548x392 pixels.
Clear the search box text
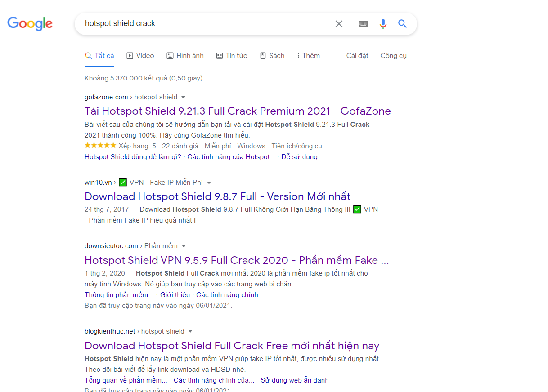click(x=339, y=24)
